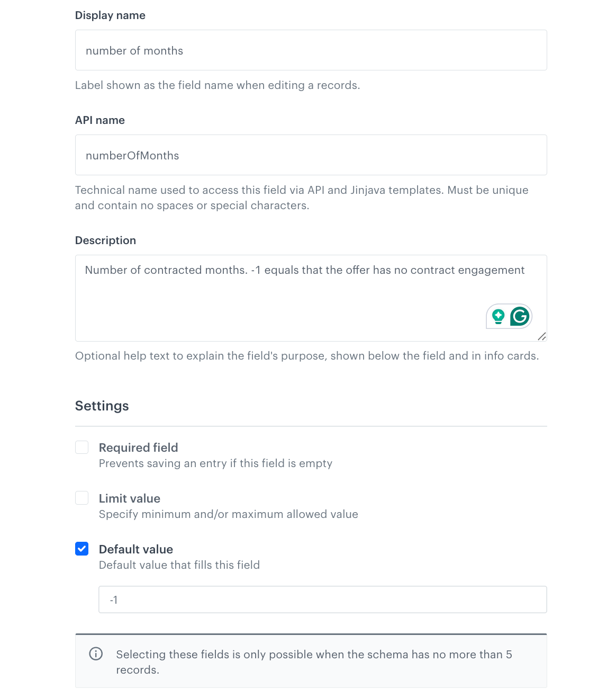Screen dimensions: 616x689
Task: Click the "Default value" label text
Action: pos(135,549)
